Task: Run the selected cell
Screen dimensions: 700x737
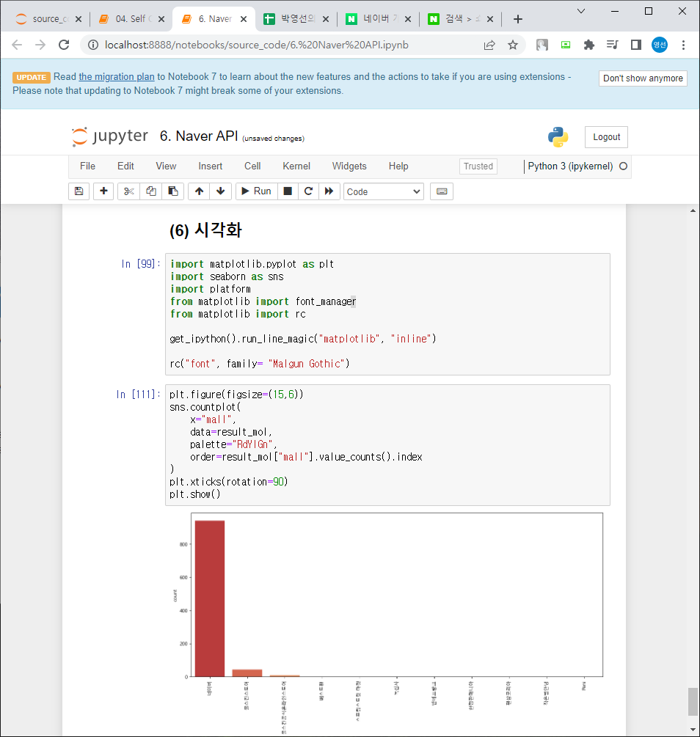Action: click(x=256, y=191)
